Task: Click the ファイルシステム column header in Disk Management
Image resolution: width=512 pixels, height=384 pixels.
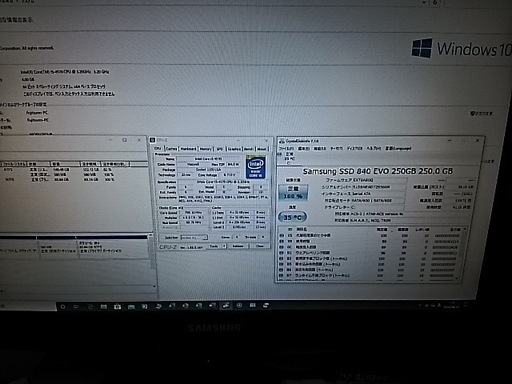Action: 13,164
